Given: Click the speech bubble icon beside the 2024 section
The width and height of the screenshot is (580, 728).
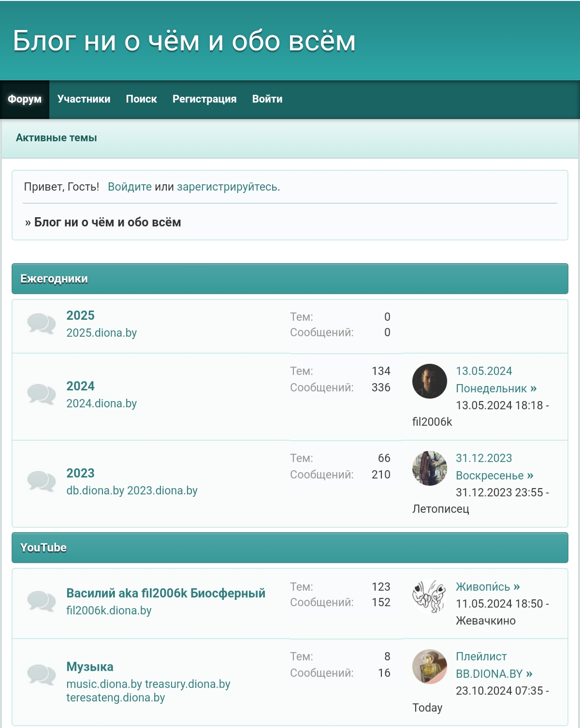Looking at the screenshot, I should point(42,394).
